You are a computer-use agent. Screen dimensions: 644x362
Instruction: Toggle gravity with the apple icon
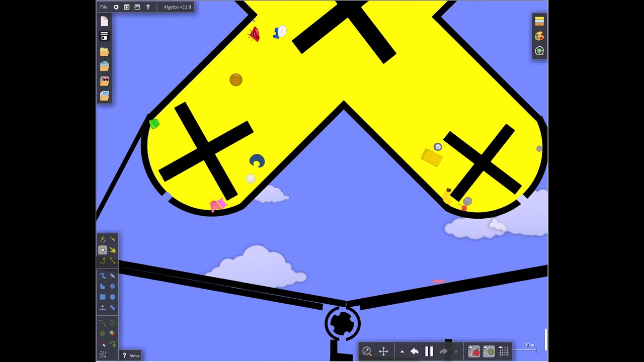tap(474, 351)
